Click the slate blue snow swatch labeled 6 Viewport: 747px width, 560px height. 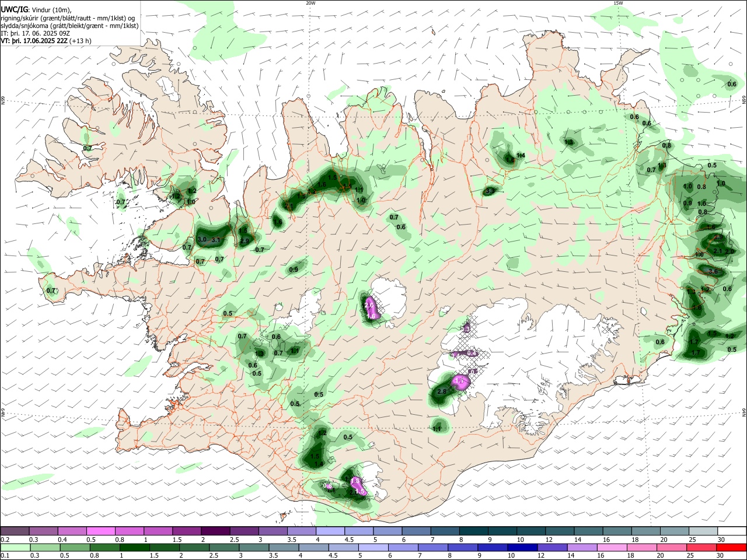tap(416, 531)
